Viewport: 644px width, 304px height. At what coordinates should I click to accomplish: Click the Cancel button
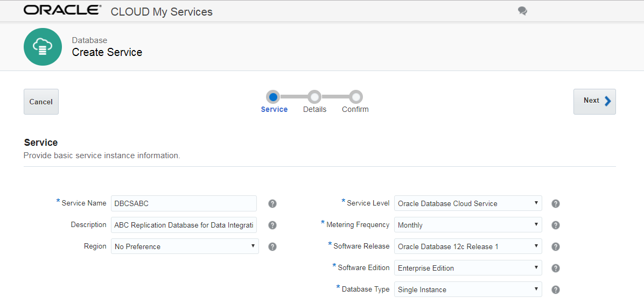(x=41, y=102)
